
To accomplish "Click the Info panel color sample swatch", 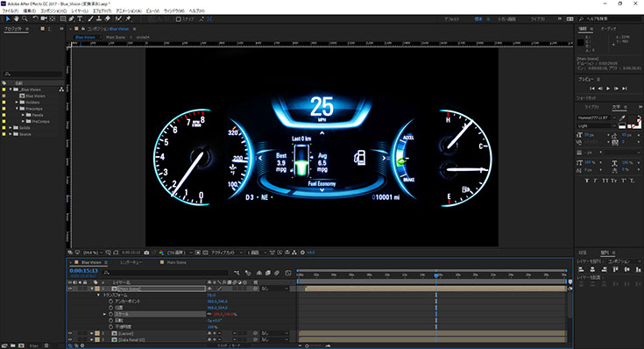I will coord(580,42).
